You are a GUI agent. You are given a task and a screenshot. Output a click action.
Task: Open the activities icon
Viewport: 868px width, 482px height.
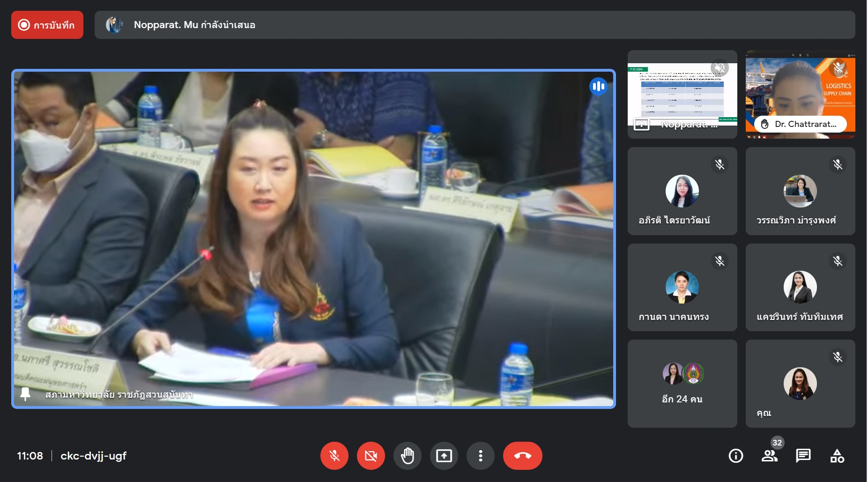click(x=837, y=456)
